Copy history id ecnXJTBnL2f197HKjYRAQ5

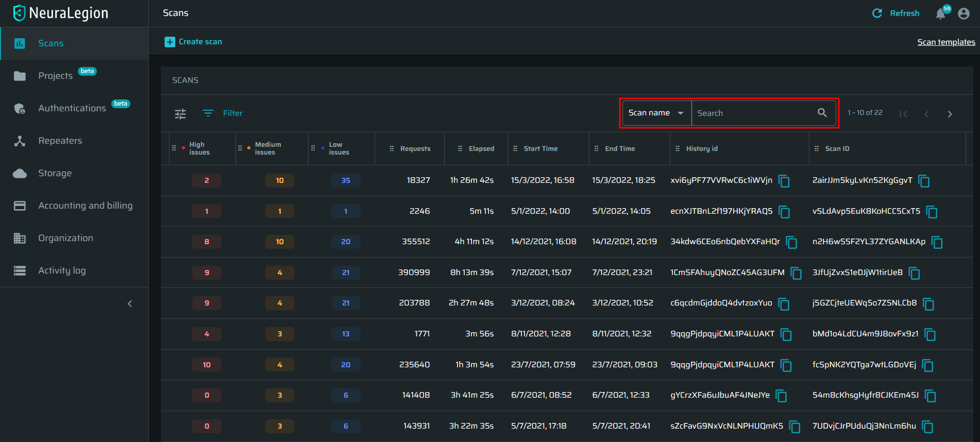784,212
